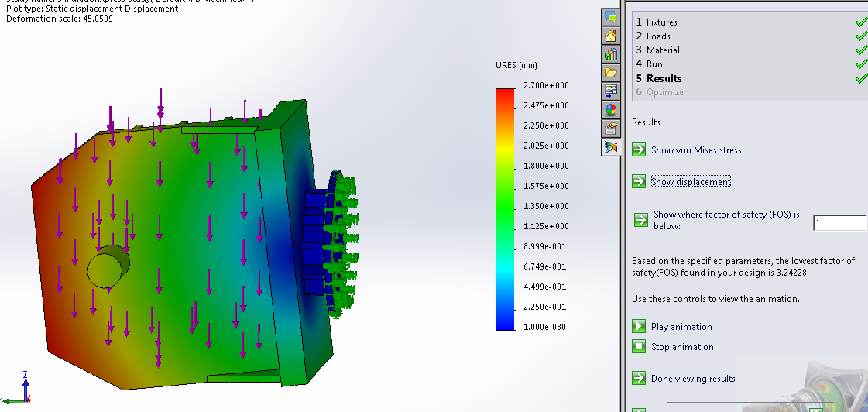Open the SolidWorks Forum tab icon
This screenshot has height=412, width=868.
[611, 17]
